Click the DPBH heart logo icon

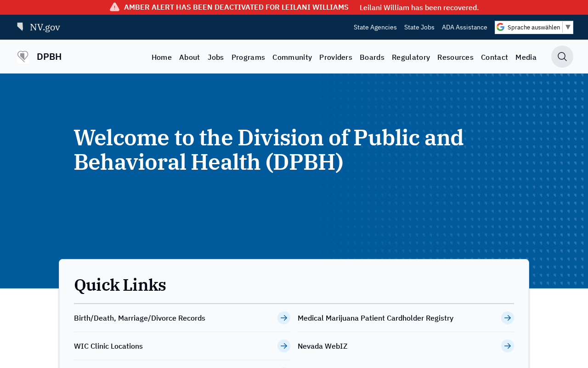point(23,57)
